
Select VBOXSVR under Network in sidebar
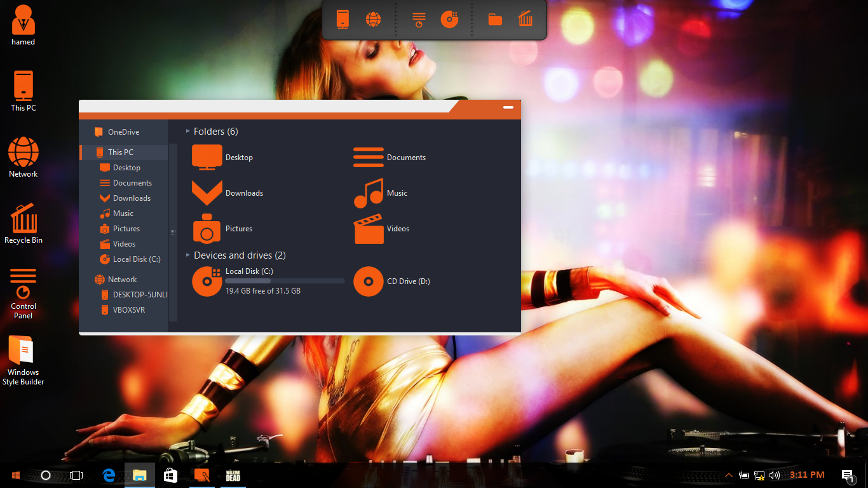(x=129, y=310)
